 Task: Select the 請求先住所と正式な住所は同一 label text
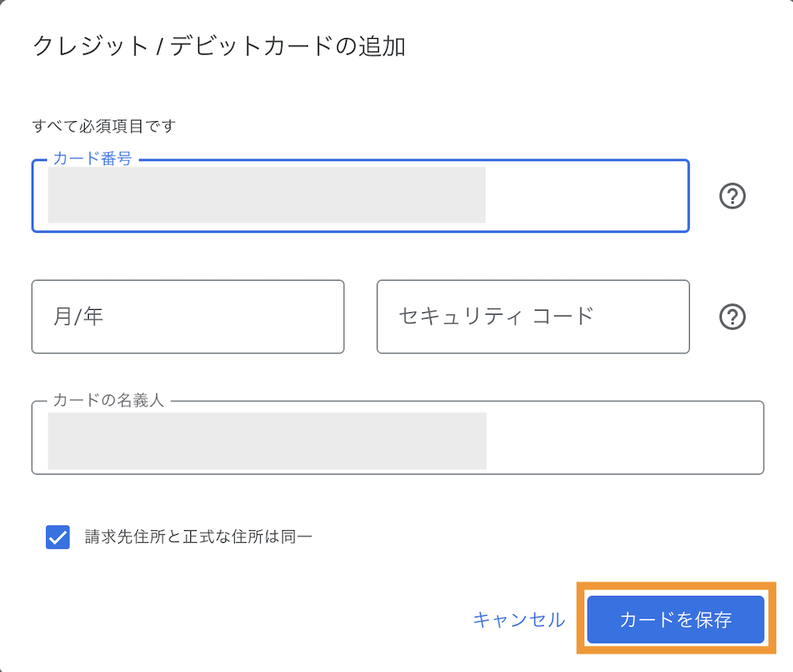(198, 536)
